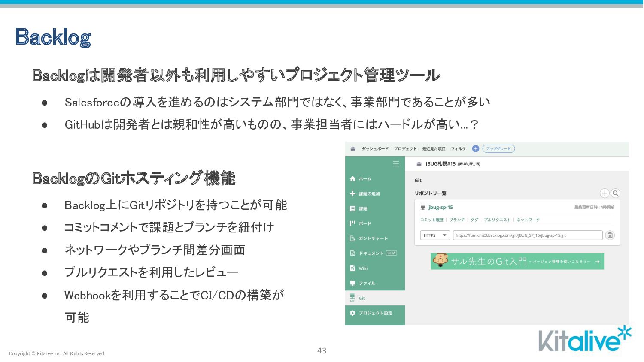Screen dimensions: 644x362
Task: Click the リポジトリ一覧 heading
Action: point(431,193)
